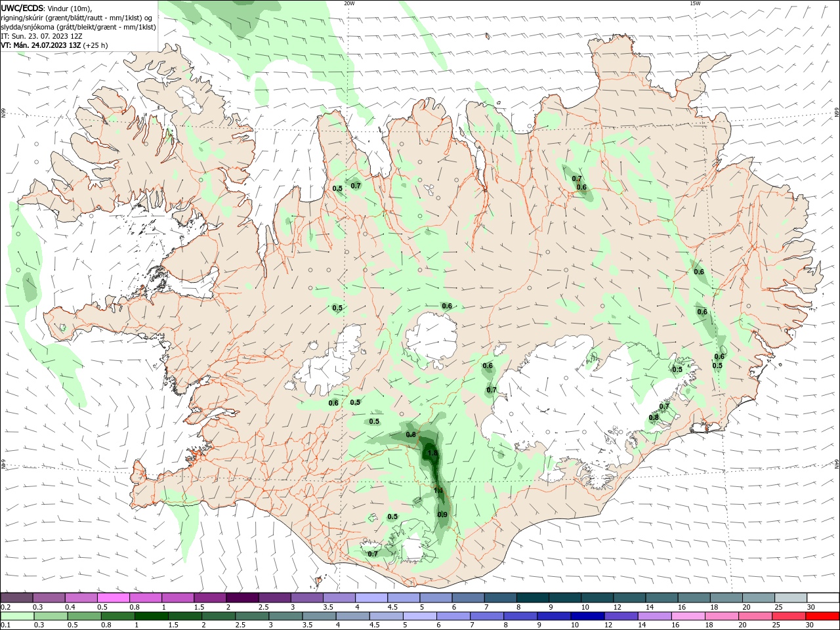The height and width of the screenshot is (630, 840).
Task: Pick the medium green 0.8 rain legend swatch
Action: pyautogui.click(x=119, y=616)
